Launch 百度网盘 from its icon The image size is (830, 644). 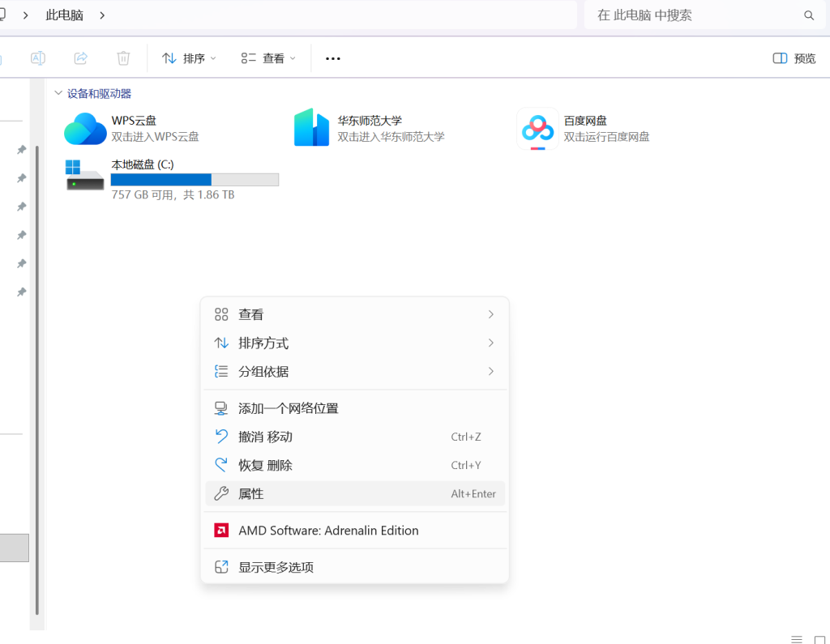(x=537, y=129)
